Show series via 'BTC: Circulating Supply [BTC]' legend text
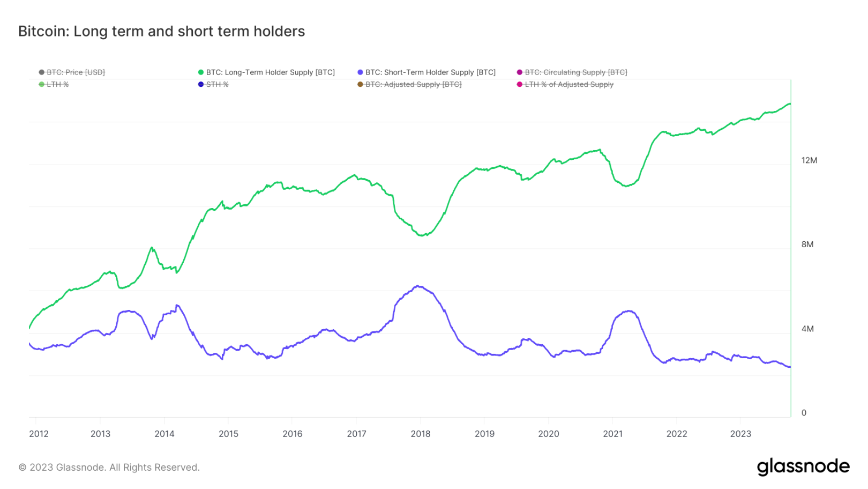The height and width of the screenshot is (489, 868). (x=575, y=72)
